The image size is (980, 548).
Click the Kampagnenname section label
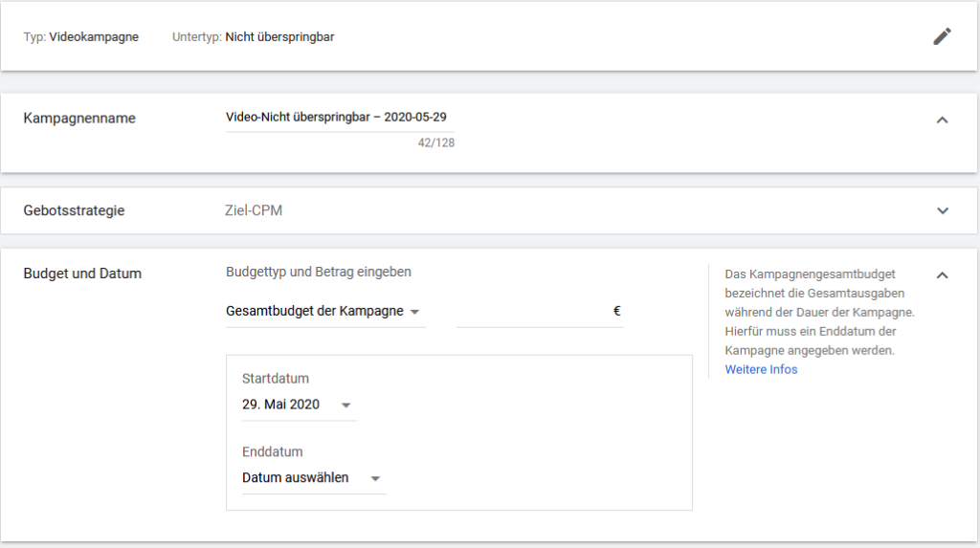click(x=78, y=119)
